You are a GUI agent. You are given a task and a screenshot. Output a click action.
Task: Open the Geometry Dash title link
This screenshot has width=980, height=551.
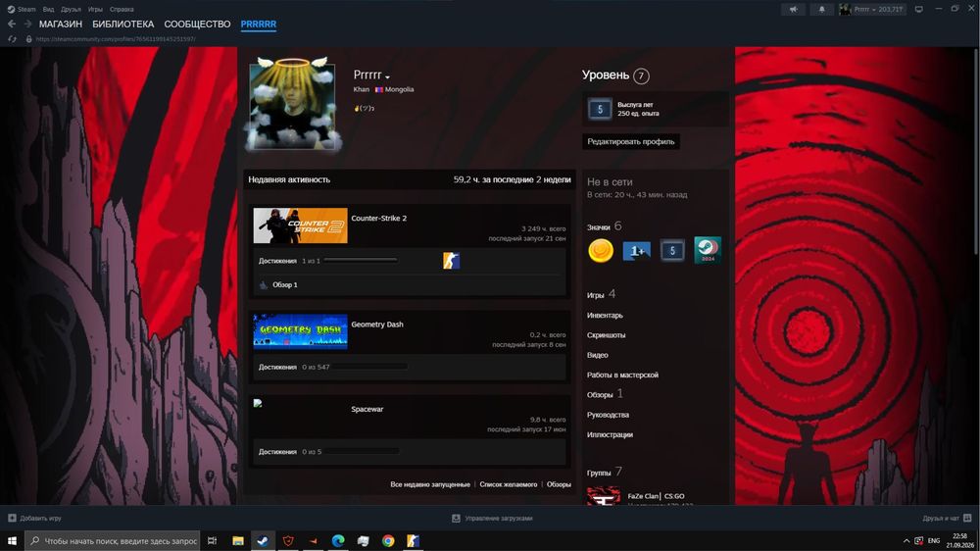click(x=377, y=324)
